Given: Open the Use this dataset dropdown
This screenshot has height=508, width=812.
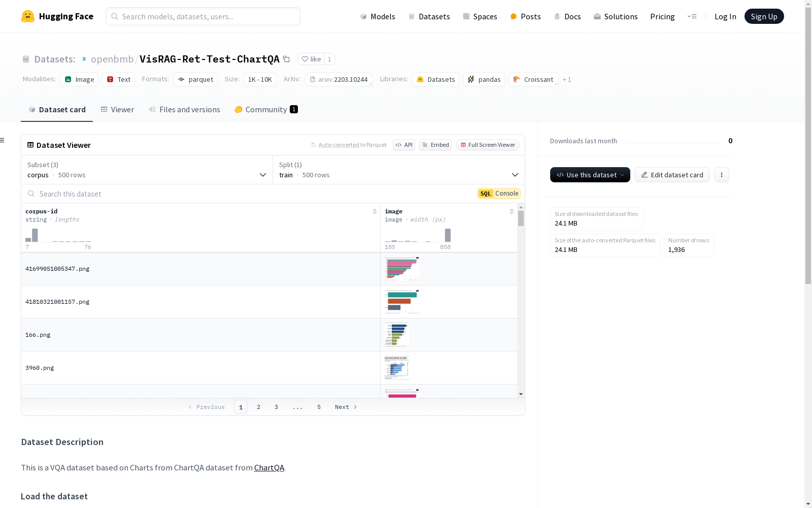Looking at the screenshot, I should click(x=590, y=175).
